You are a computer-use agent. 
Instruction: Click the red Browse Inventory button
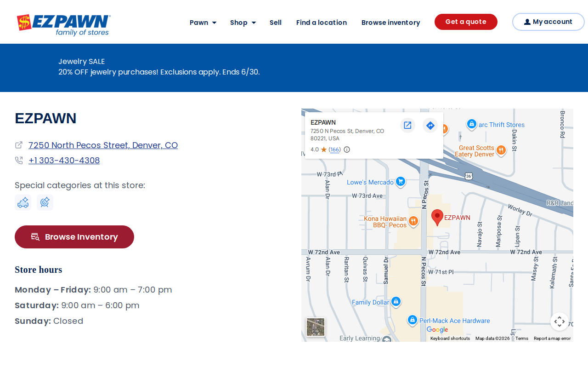coord(74,237)
